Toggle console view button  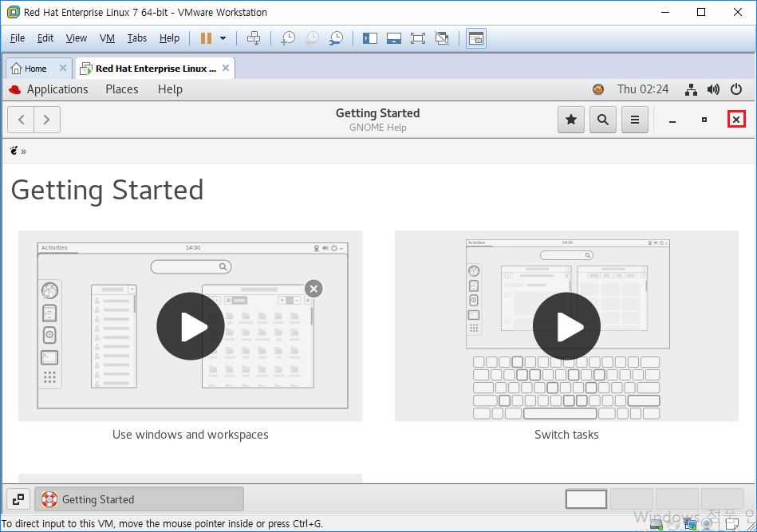click(476, 38)
